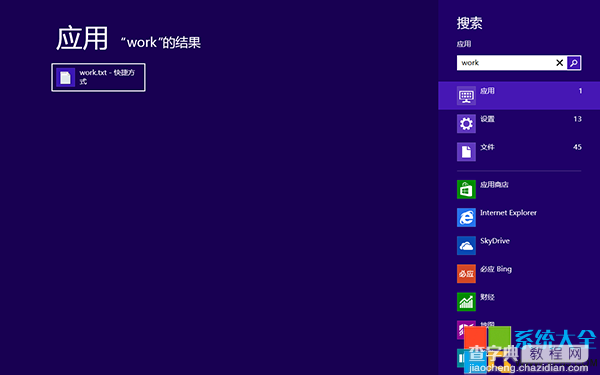The image size is (600, 375).
Task: Choose the 设置 category label
Action: (x=488, y=119)
